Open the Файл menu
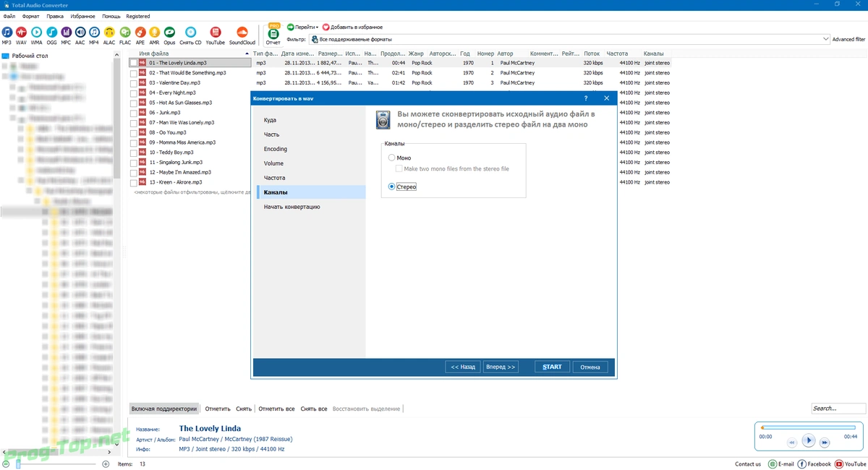Screen dimensions: 868x470 (x=9, y=16)
